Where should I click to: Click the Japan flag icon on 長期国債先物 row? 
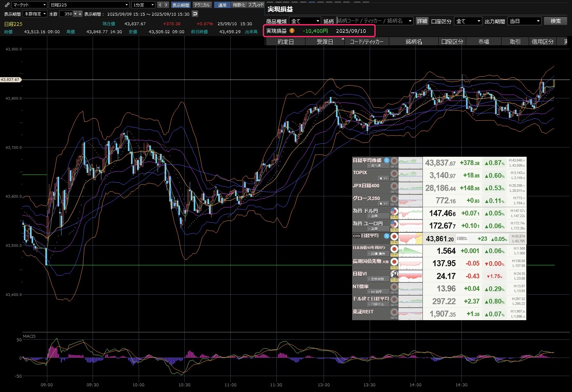point(394,262)
